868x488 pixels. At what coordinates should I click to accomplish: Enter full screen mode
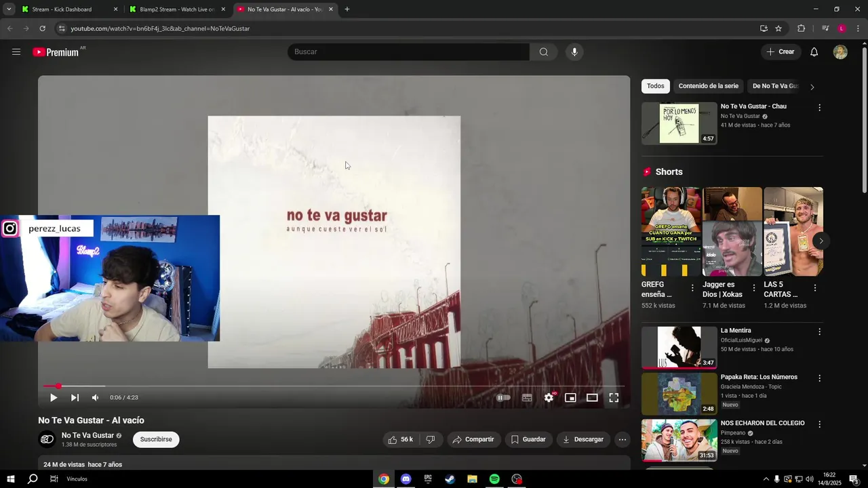tap(614, 398)
